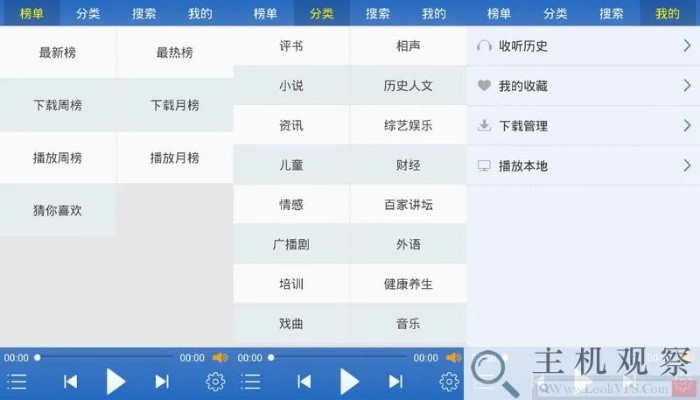Choose the 健康养生 category
Screen dimensions: 700x400
408,284
